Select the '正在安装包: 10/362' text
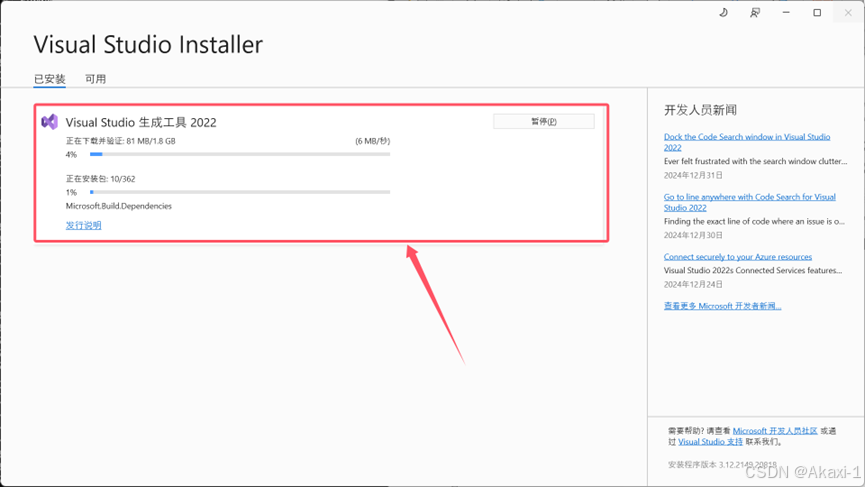The height and width of the screenshot is (487, 865). 100,179
